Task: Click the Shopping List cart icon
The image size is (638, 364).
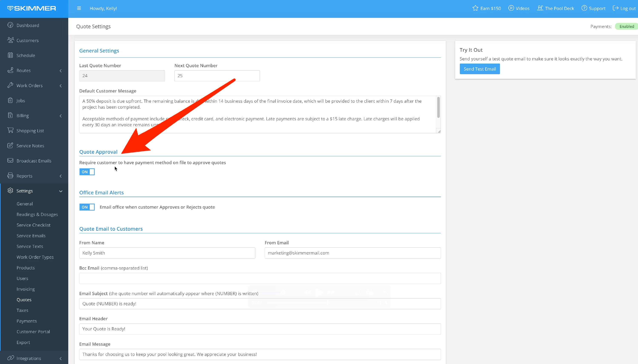Action: (10, 130)
